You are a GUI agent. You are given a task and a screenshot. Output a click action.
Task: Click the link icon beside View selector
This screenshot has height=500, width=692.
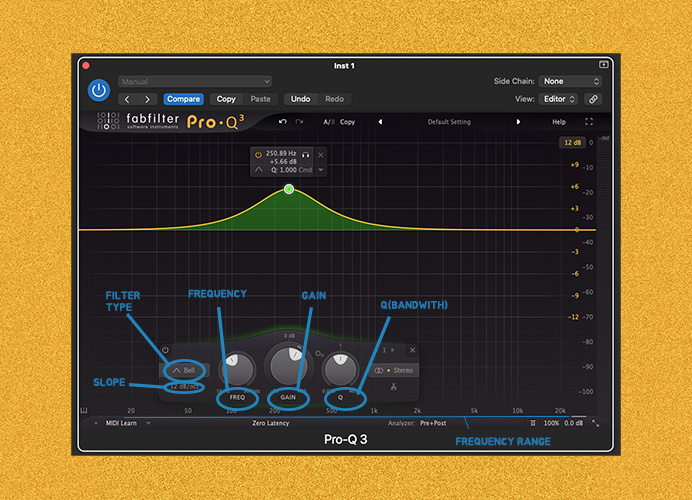point(593,99)
